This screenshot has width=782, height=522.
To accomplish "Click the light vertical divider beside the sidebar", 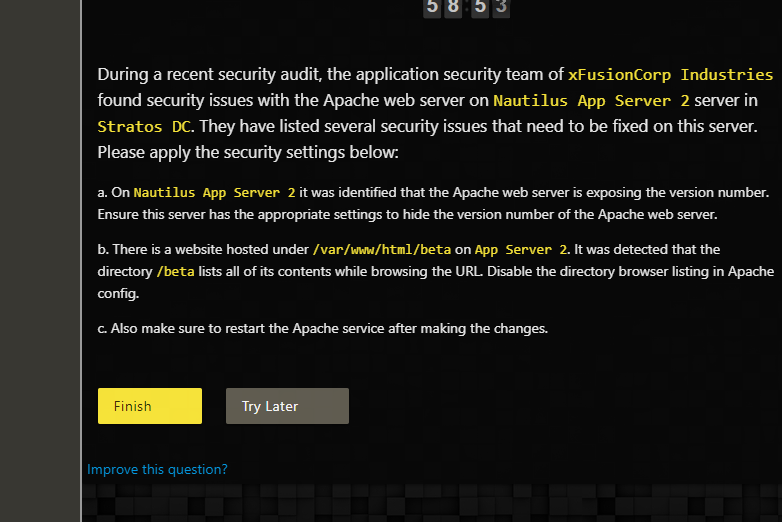I will coord(81,260).
